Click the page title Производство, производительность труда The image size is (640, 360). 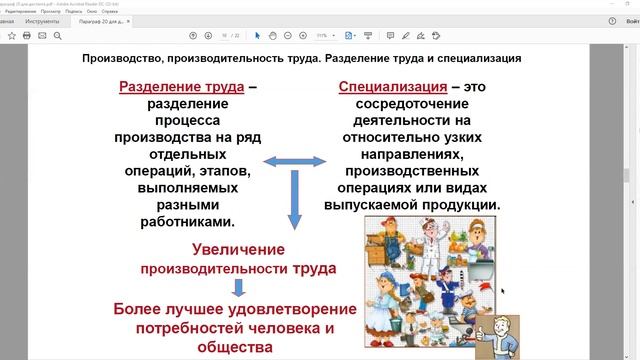[201, 58]
